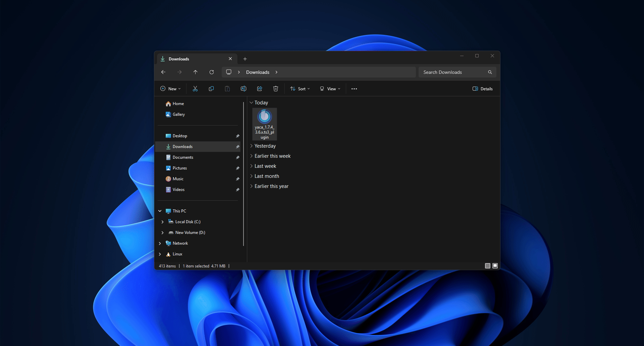
Task: Toggle the Details pane
Action: coord(482,88)
